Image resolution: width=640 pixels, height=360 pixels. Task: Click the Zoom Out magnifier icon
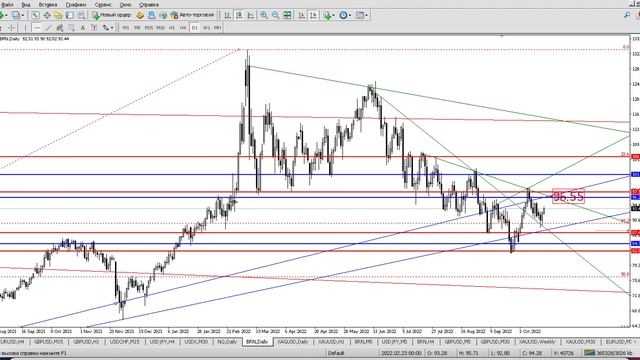[x=276, y=15]
